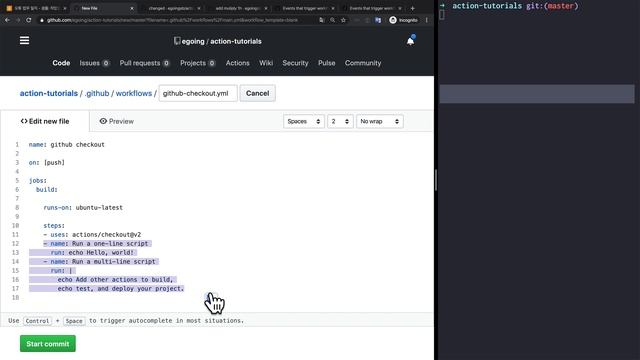Switch to the 'changed' browser tab
The width and height of the screenshot is (640, 360).
coord(171,8)
